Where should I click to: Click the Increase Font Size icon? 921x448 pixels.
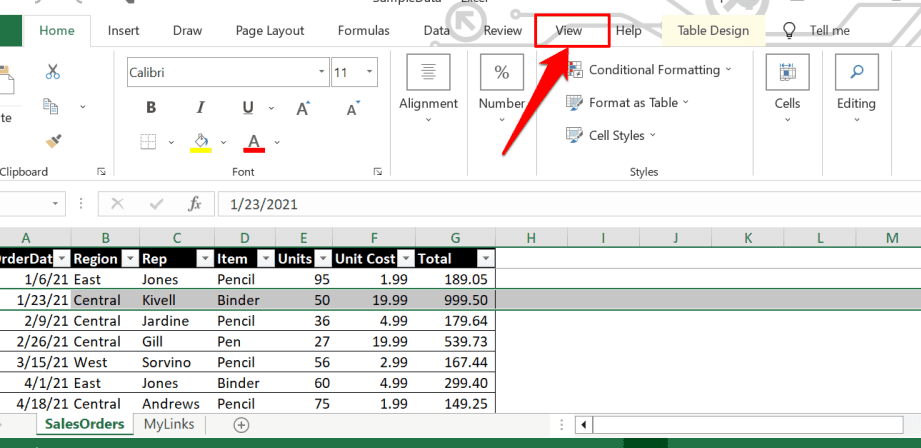coord(303,108)
